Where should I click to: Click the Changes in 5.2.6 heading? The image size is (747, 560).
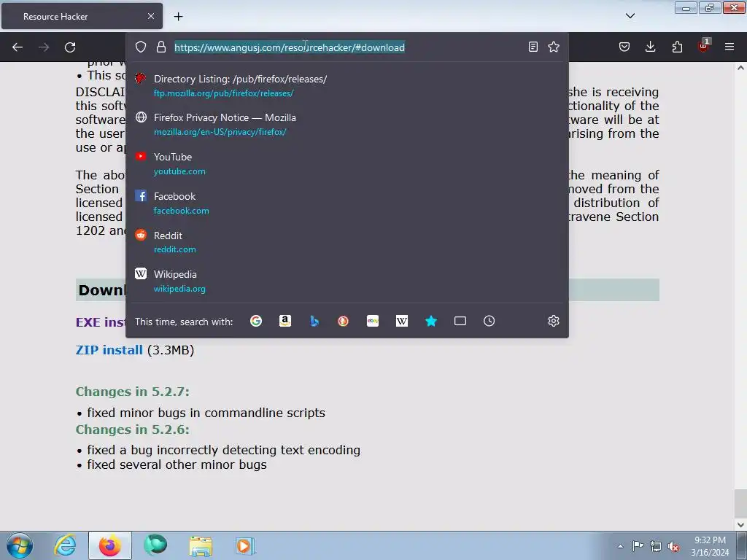(x=133, y=429)
